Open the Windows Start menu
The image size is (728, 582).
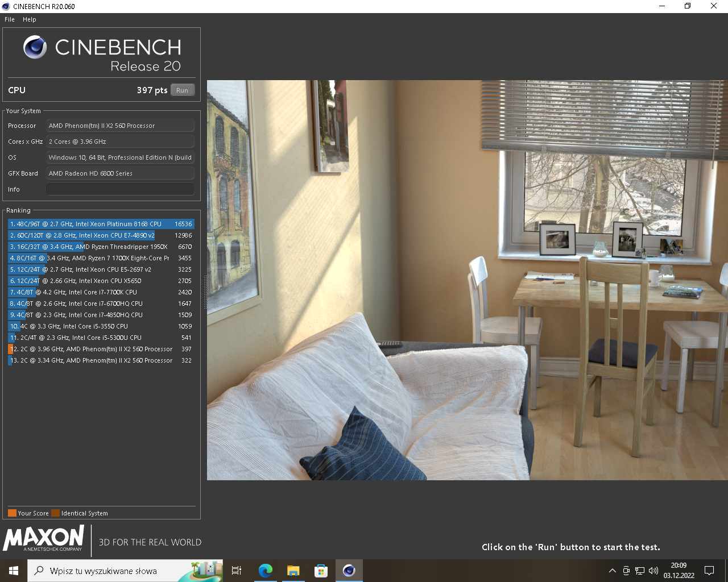14,571
